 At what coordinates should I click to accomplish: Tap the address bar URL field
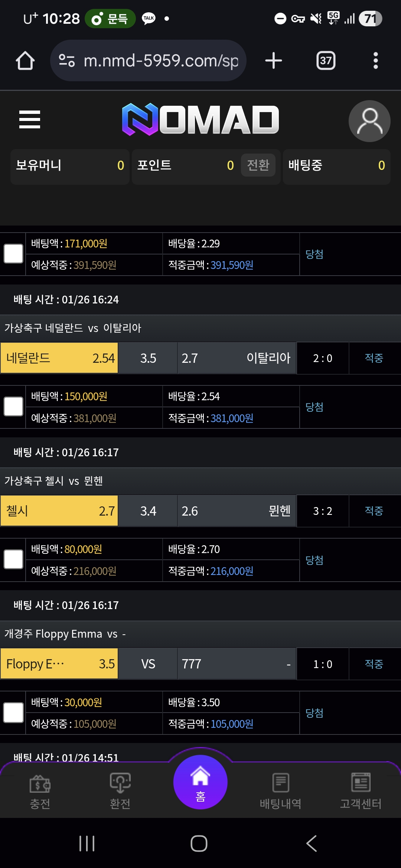[x=149, y=60]
